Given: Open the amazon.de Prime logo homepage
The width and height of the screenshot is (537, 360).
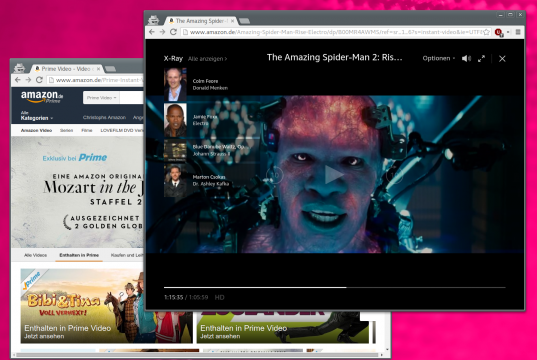Looking at the screenshot, I should [x=42, y=97].
